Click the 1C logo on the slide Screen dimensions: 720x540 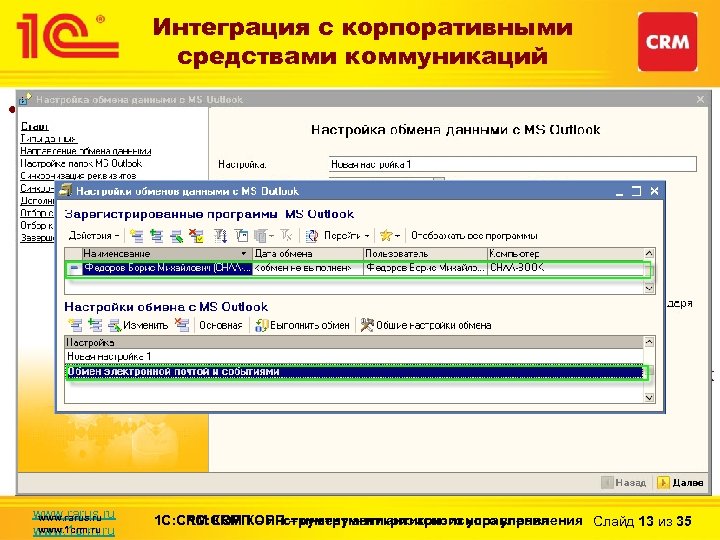(x=68, y=36)
